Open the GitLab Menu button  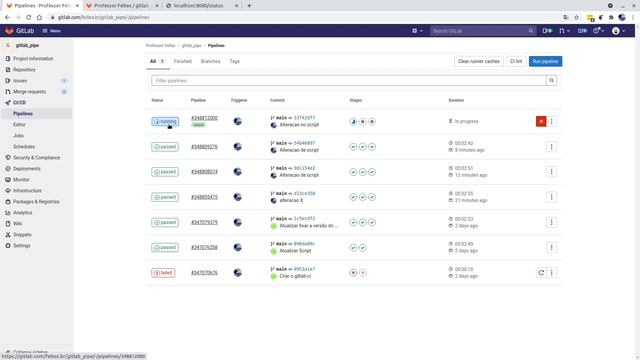(x=51, y=31)
